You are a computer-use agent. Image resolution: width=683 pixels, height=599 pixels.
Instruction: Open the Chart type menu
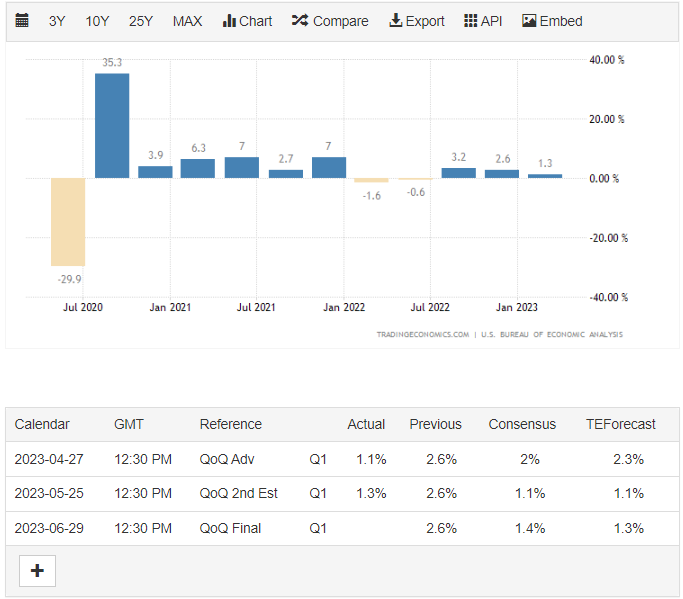point(246,21)
